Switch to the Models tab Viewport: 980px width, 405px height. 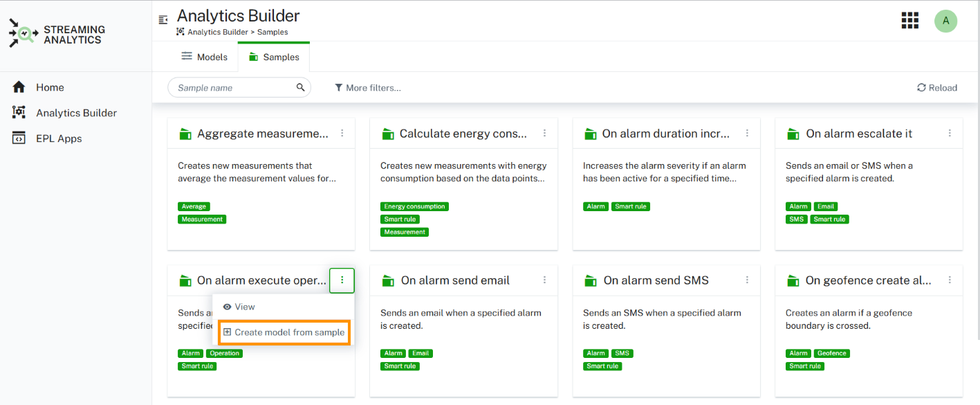204,57
